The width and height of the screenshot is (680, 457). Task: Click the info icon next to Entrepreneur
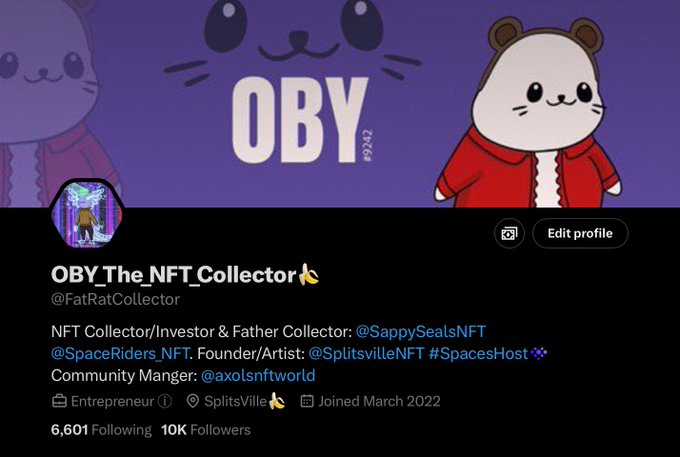[x=165, y=401]
